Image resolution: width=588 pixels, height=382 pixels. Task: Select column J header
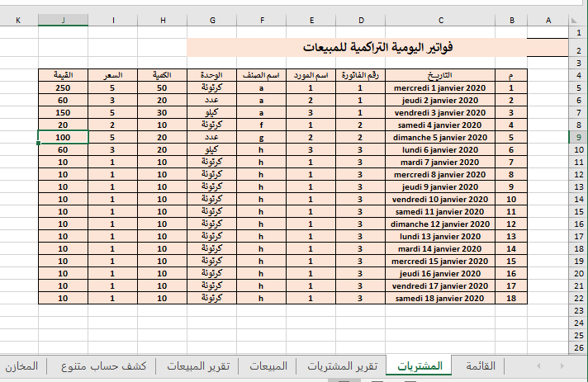pos(63,21)
